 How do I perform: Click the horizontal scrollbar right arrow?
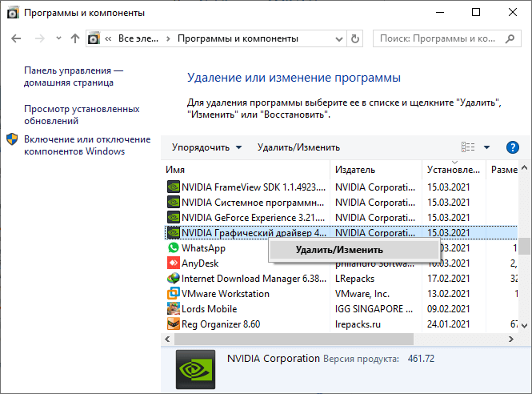[511, 339]
